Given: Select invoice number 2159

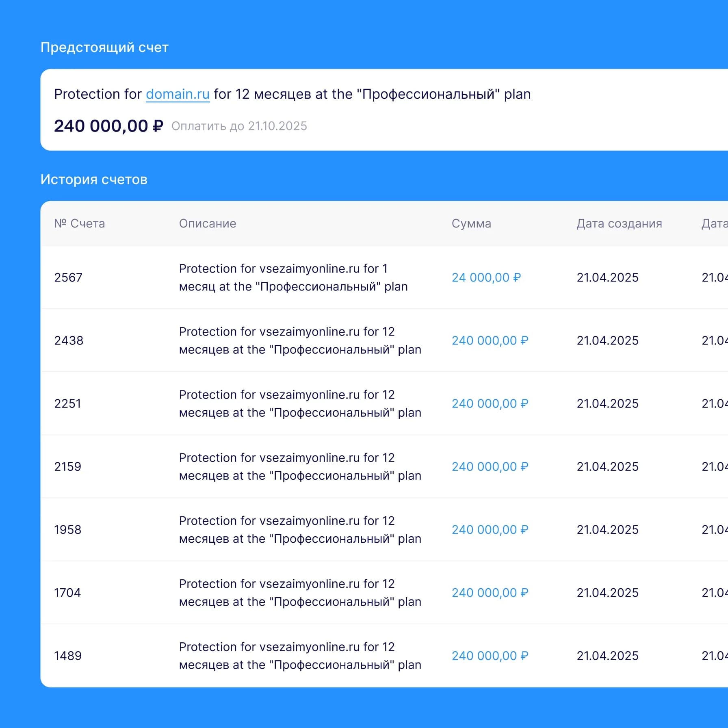Looking at the screenshot, I should coord(67,466).
